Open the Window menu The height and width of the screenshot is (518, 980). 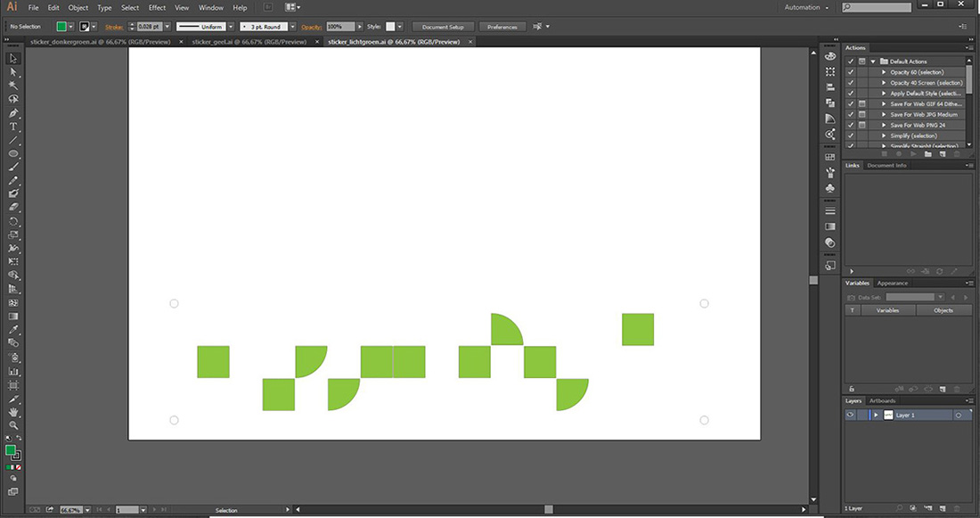point(210,7)
